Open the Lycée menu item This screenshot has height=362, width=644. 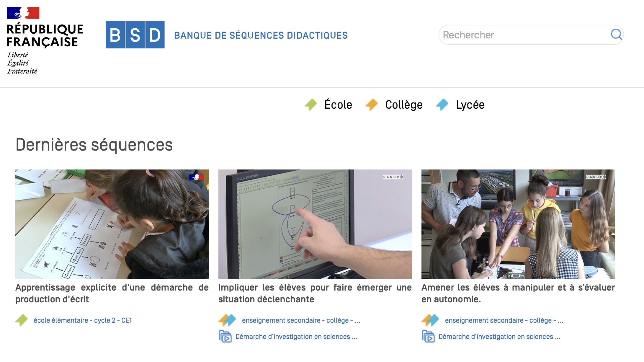click(x=470, y=105)
